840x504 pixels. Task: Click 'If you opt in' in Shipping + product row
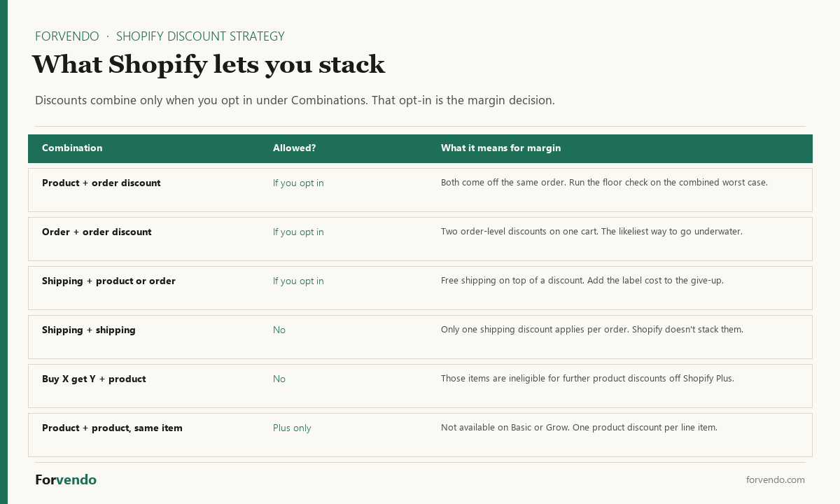(298, 281)
